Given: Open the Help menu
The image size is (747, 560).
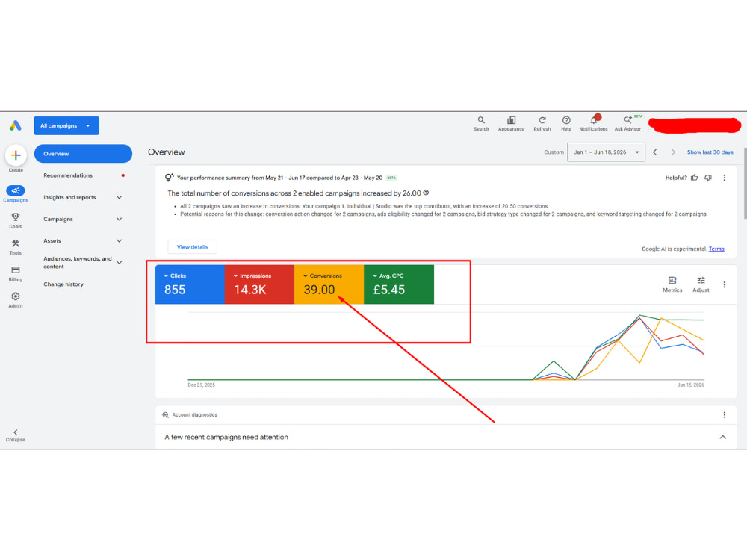Looking at the screenshot, I should [566, 123].
